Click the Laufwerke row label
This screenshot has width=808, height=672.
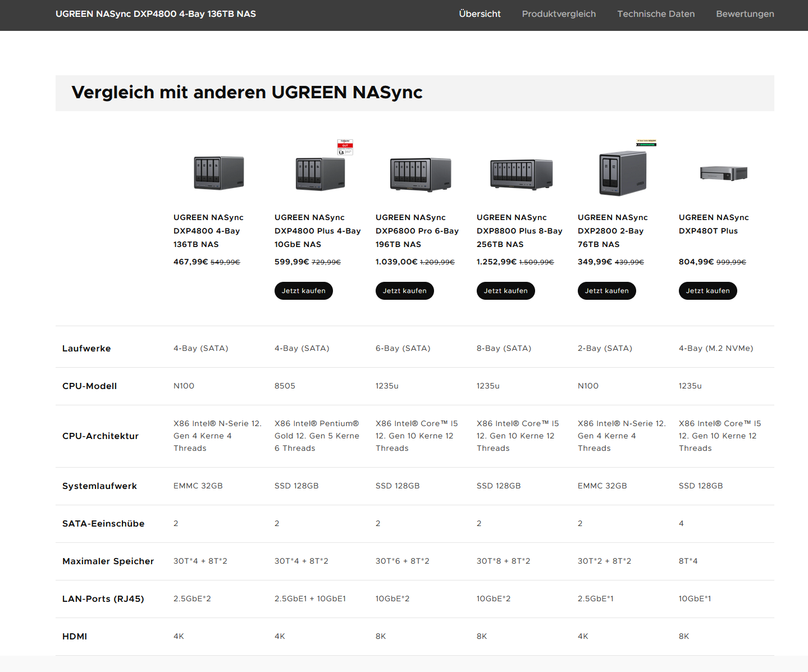pos(86,349)
